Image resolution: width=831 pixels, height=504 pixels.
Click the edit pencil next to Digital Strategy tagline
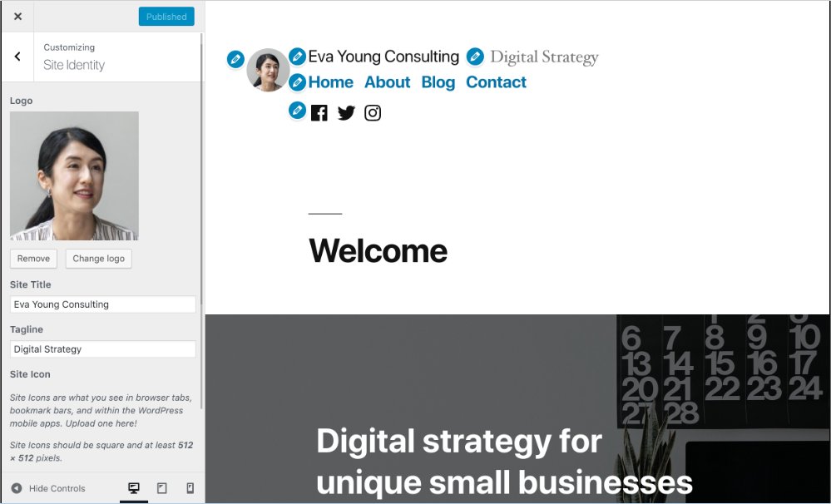[x=475, y=57]
